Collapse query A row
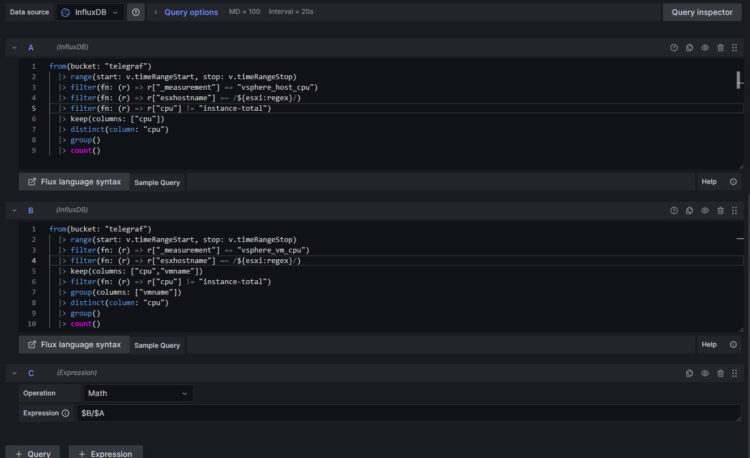This screenshot has width=750, height=458. click(x=12, y=47)
